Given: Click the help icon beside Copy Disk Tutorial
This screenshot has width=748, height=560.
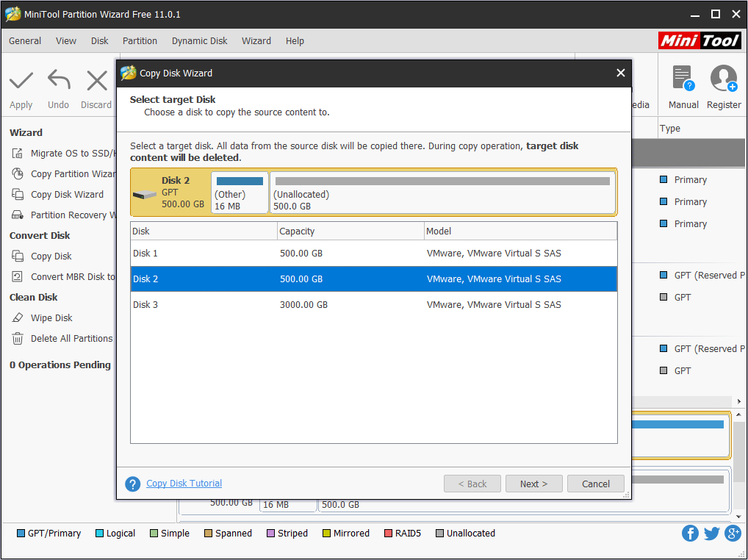Looking at the screenshot, I should 132,484.
